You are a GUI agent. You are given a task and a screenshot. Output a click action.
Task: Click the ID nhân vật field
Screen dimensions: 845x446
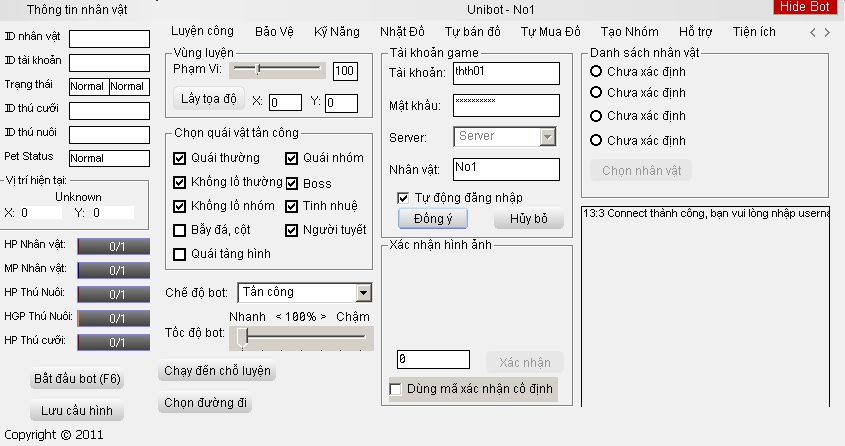point(109,39)
